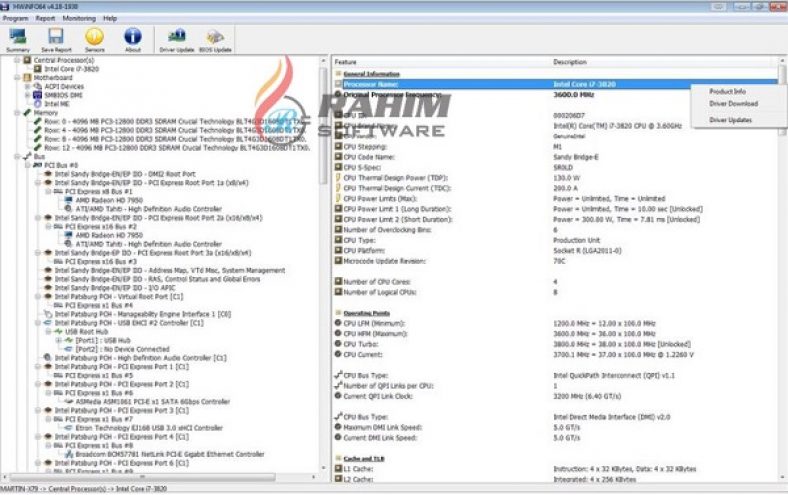The height and width of the screenshot is (495, 788).
Task: Open the Summary toolbar icon
Action: [17, 37]
